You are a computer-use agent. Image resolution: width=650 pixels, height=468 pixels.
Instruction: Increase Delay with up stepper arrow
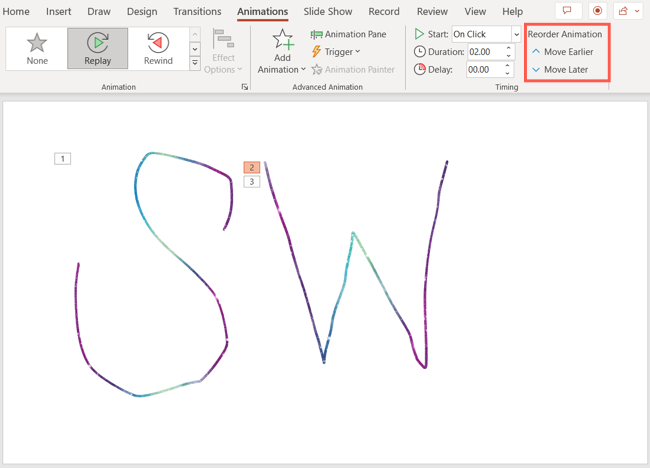(508, 66)
